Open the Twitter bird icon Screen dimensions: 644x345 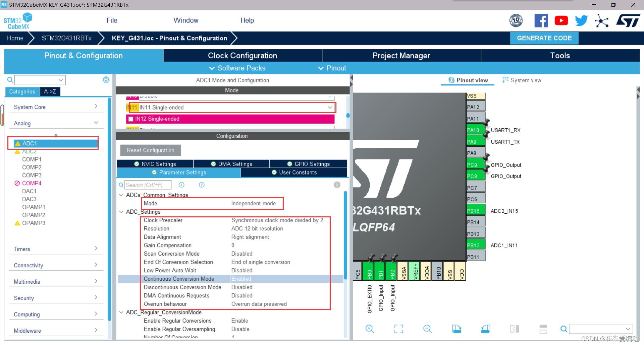pos(581,20)
